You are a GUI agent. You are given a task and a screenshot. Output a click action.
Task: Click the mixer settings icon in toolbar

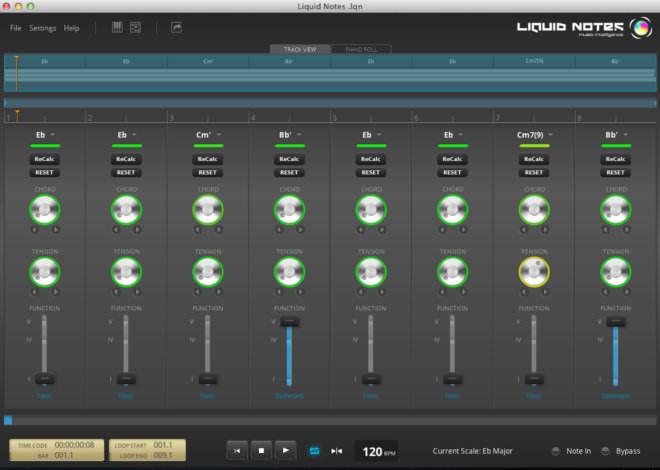click(x=136, y=27)
